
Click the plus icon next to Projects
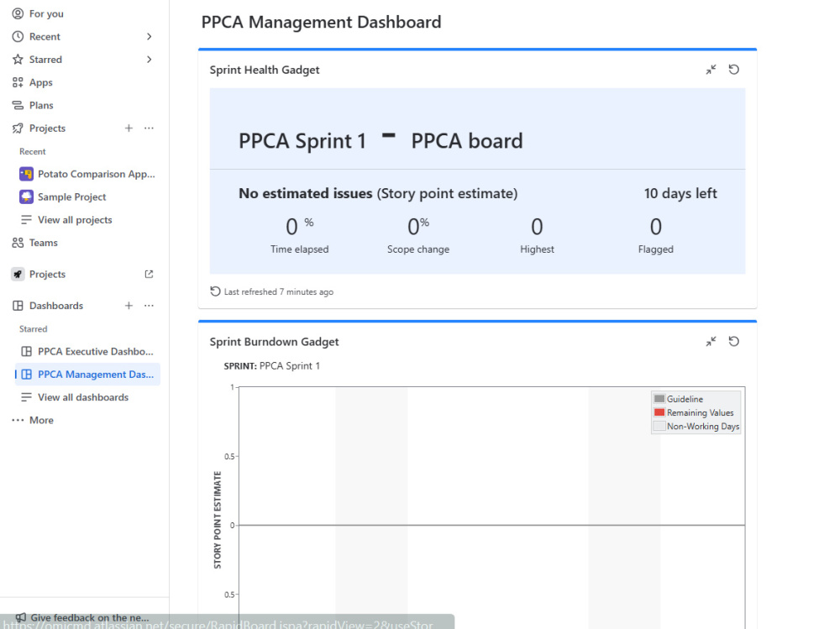pyautogui.click(x=129, y=128)
